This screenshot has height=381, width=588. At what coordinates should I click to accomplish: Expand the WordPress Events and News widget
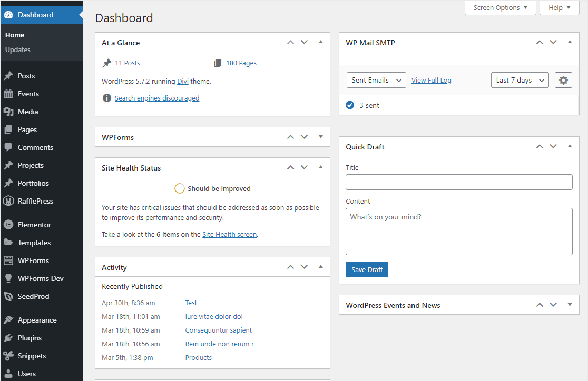tap(570, 305)
